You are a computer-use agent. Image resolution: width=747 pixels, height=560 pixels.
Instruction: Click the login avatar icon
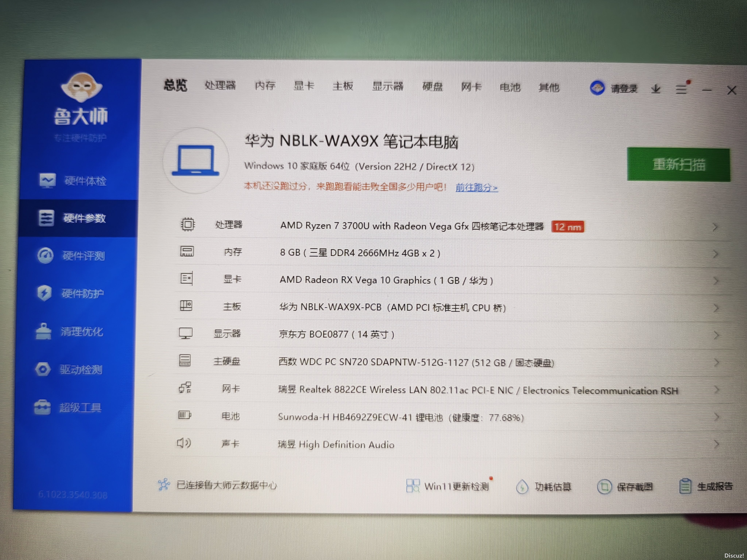click(x=597, y=88)
